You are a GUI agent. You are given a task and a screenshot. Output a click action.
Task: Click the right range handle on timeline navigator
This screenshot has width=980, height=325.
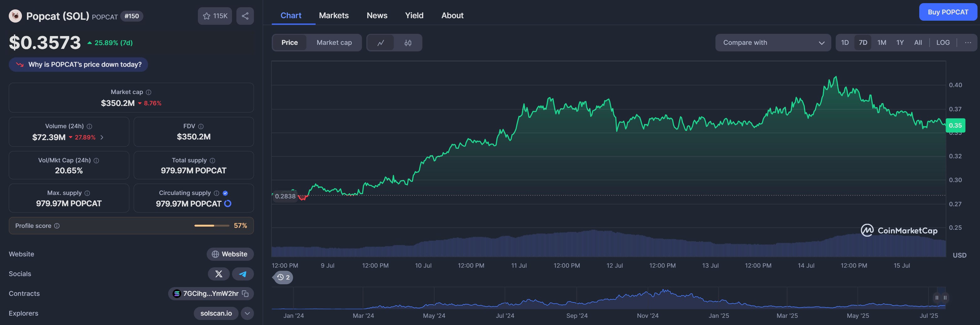coord(945,297)
